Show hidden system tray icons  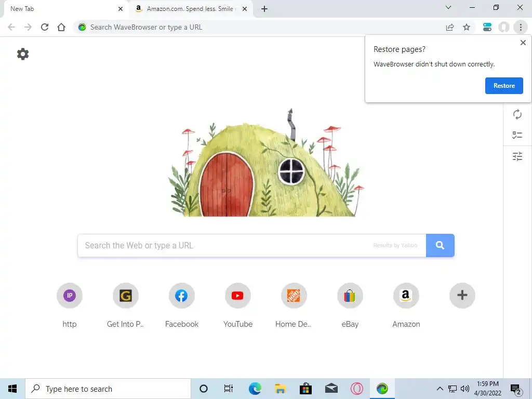[x=440, y=389]
